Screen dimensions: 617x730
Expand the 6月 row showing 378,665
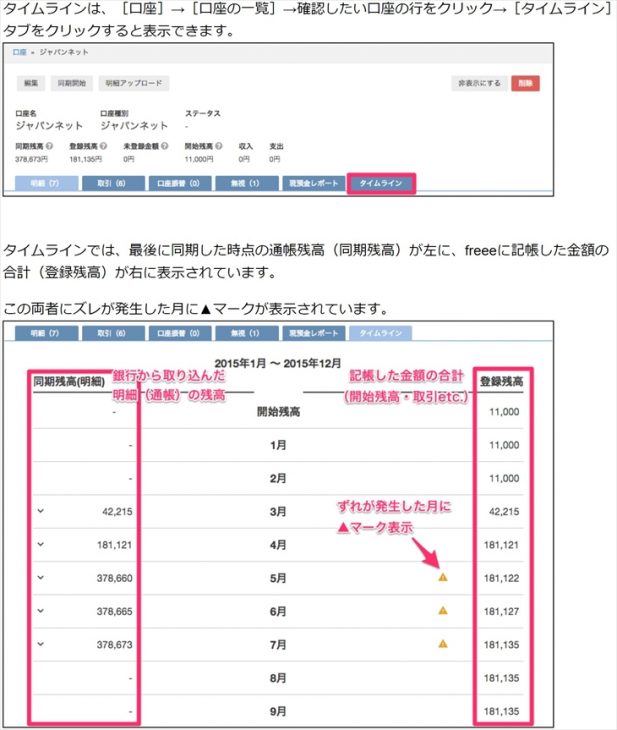click(41, 610)
